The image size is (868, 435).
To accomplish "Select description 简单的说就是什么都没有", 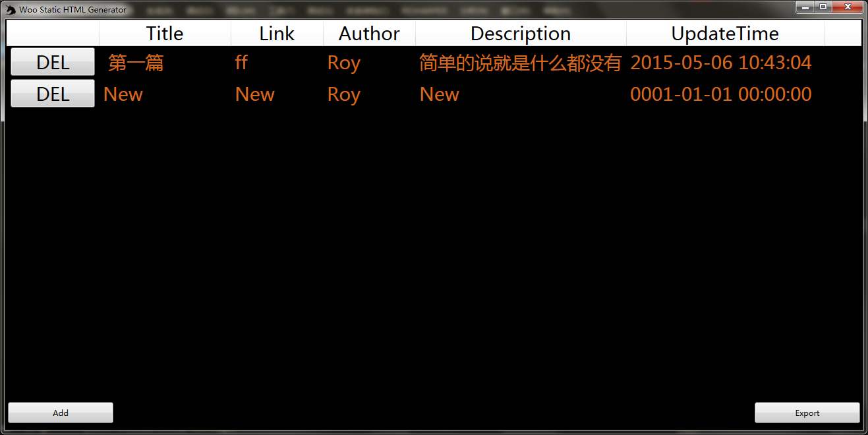I will [521, 63].
